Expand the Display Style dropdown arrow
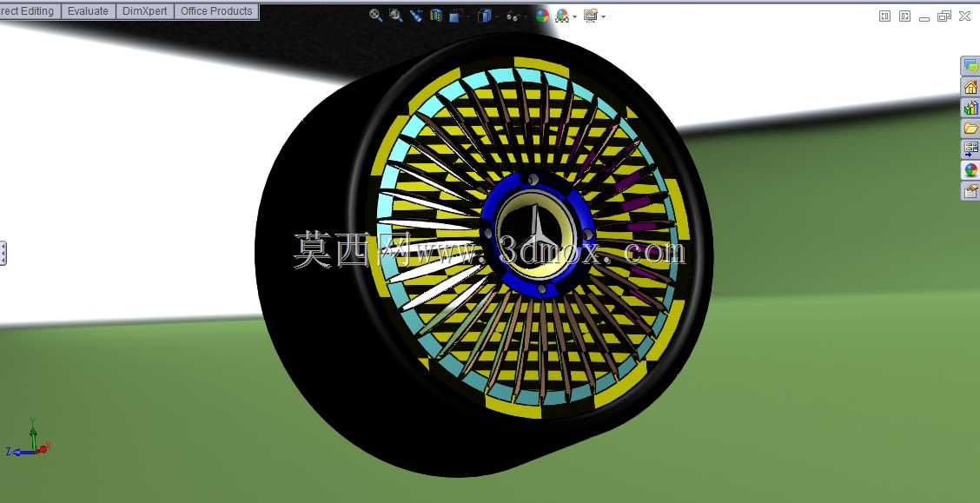 tap(497, 17)
